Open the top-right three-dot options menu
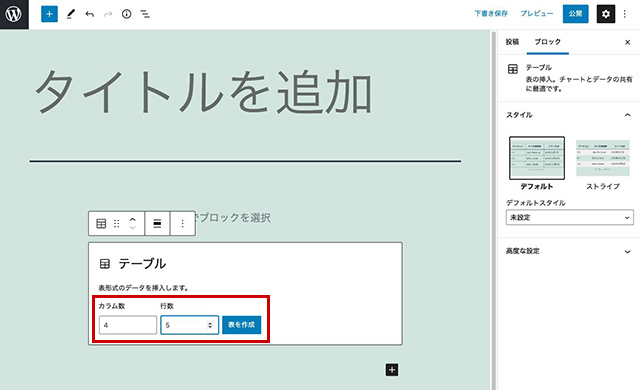The width and height of the screenshot is (640, 390). [624, 14]
